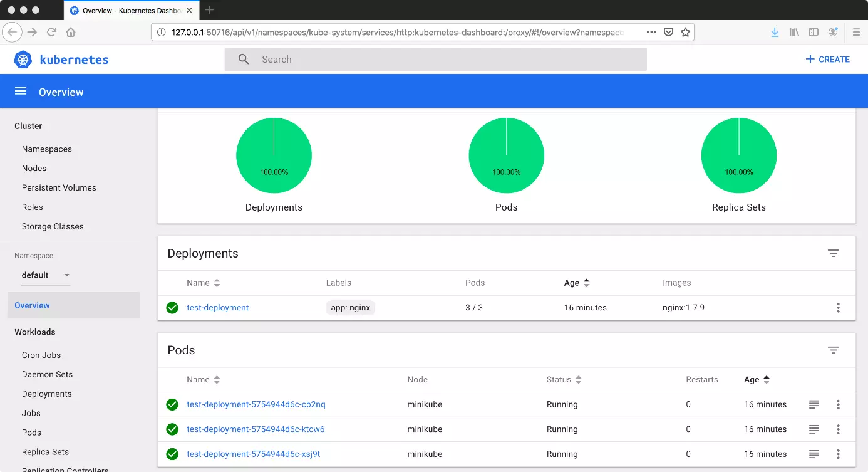Open actions menu for pod xsj9t

(838, 454)
